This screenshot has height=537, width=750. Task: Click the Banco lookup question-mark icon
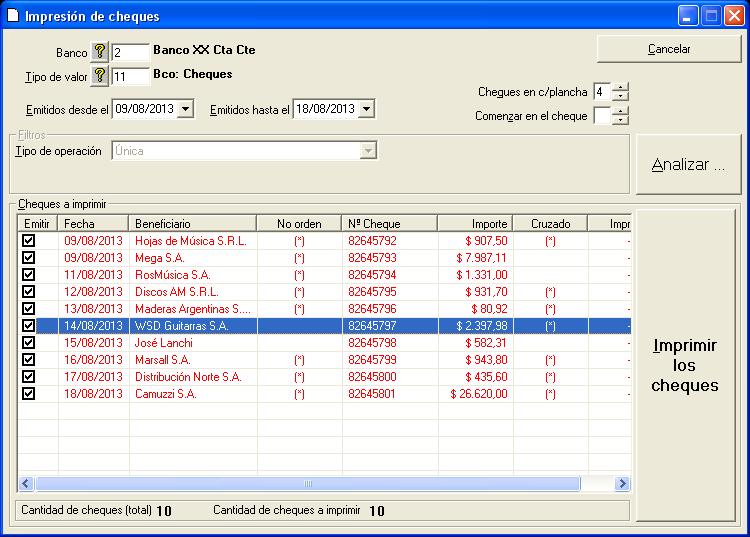[99, 51]
